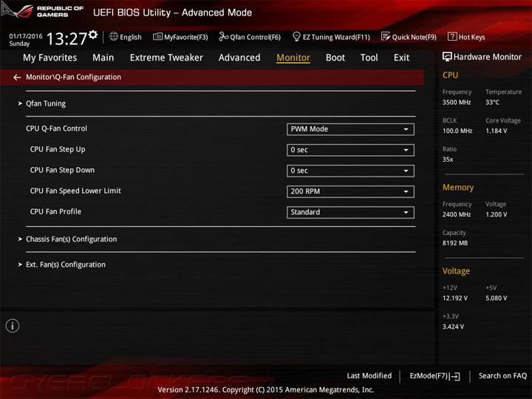Click the 3.424 V reading
The image size is (532, 399).
point(453,327)
